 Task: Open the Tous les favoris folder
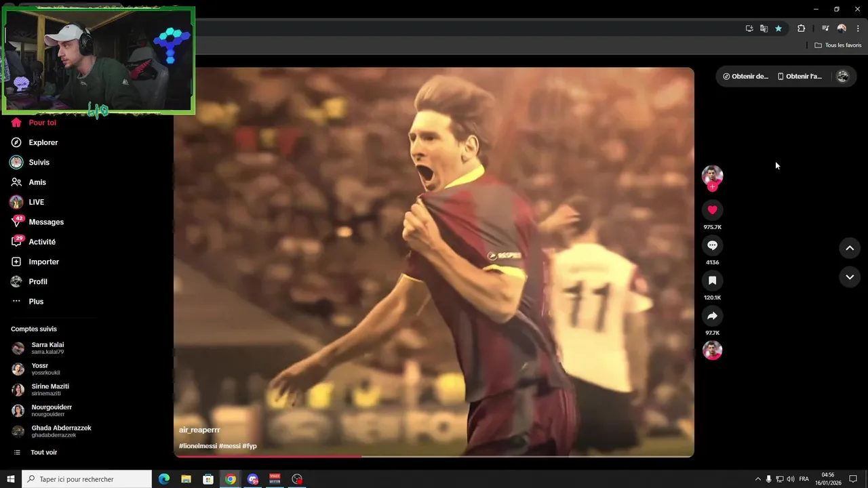coord(838,45)
